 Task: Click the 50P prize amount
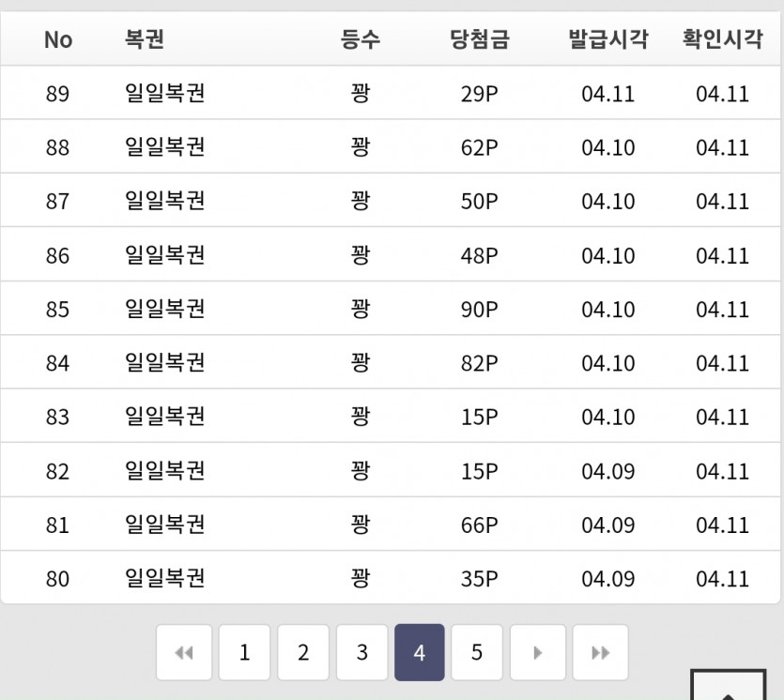[x=480, y=202]
